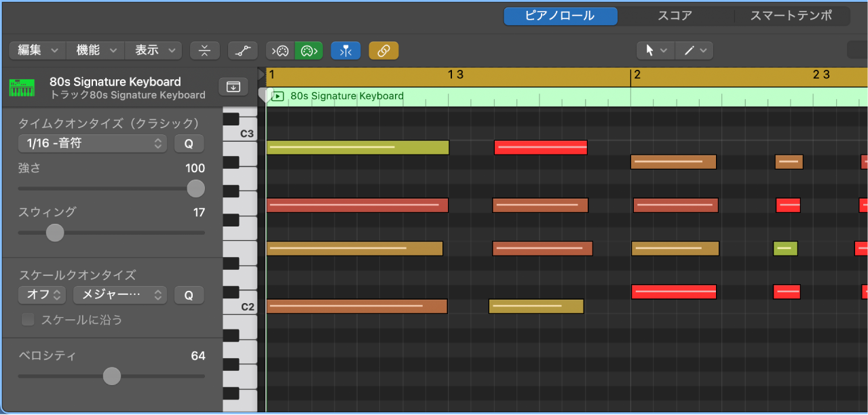The image size is (868, 415).
Task: Toggle Link mode for the editor
Action: tap(383, 50)
